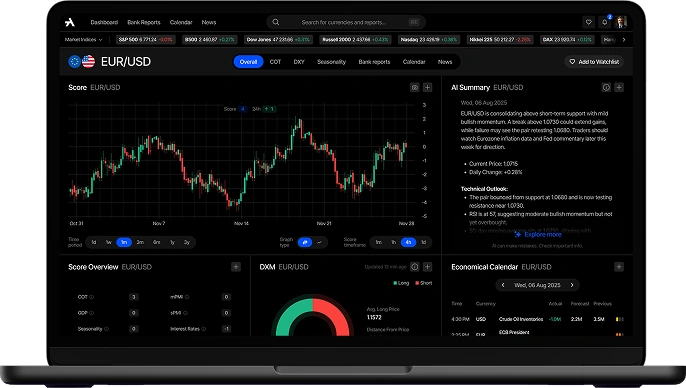Image resolution: width=686 pixels, height=388 pixels.
Task: Click the S&P 500 ticker chip
Action: tap(146, 40)
